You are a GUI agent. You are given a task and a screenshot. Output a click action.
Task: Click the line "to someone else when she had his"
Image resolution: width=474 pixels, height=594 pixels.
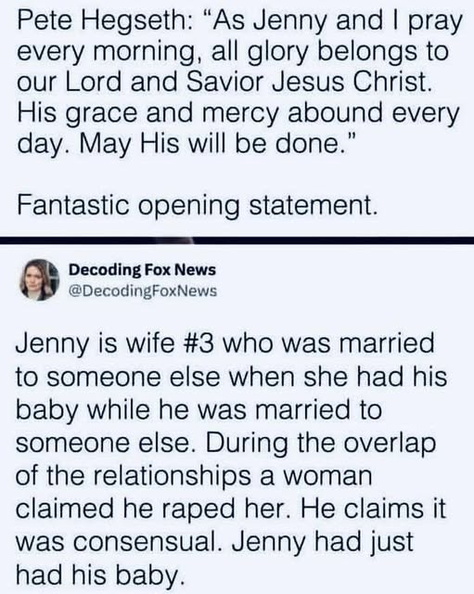coord(232,377)
